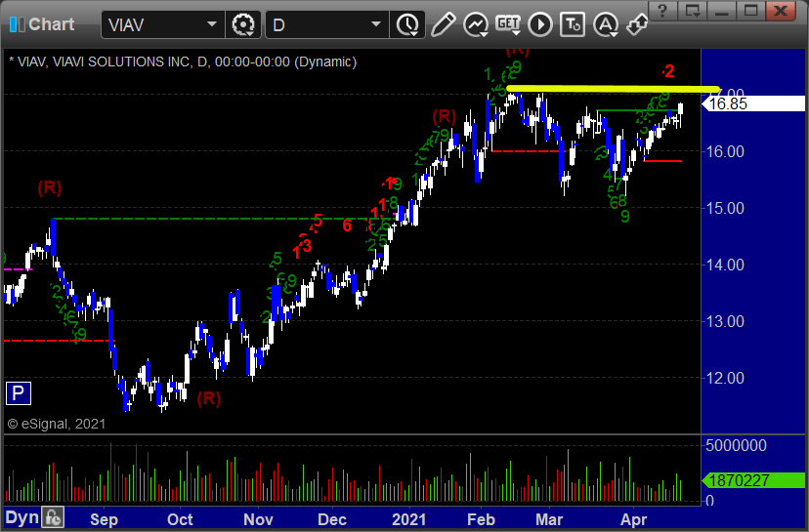Click the red number 2 marker near the top right

click(668, 71)
